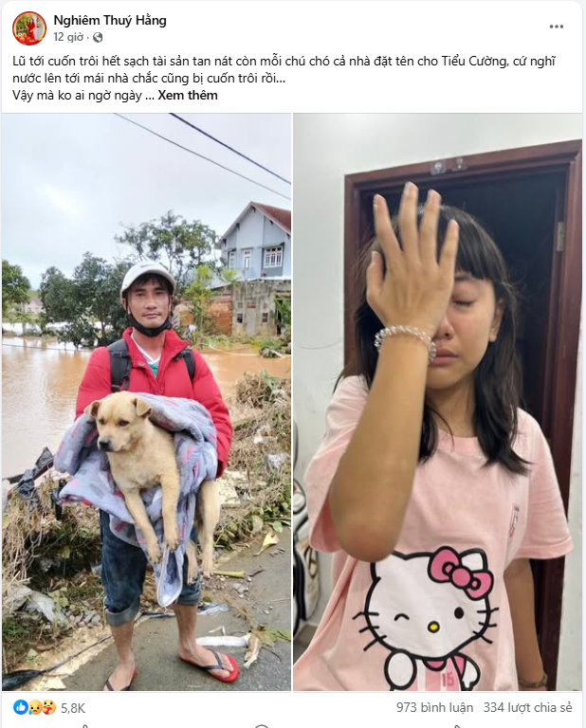Open the photo of crying girl
Screen dimensions: 586x728
coord(437,402)
